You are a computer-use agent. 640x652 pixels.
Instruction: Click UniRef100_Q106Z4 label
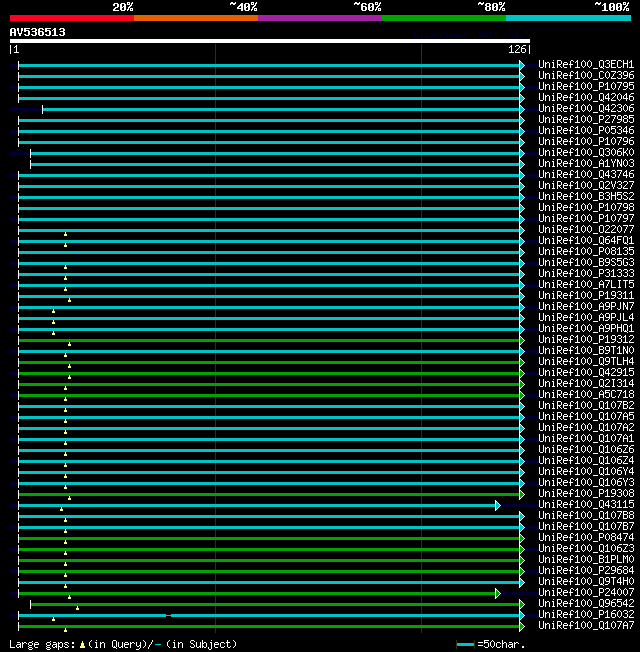pyautogui.click(x=586, y=461)
